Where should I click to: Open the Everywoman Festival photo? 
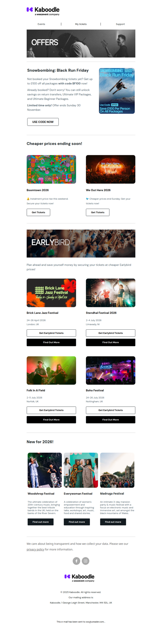pyautogui.click(x=81, y=470)
